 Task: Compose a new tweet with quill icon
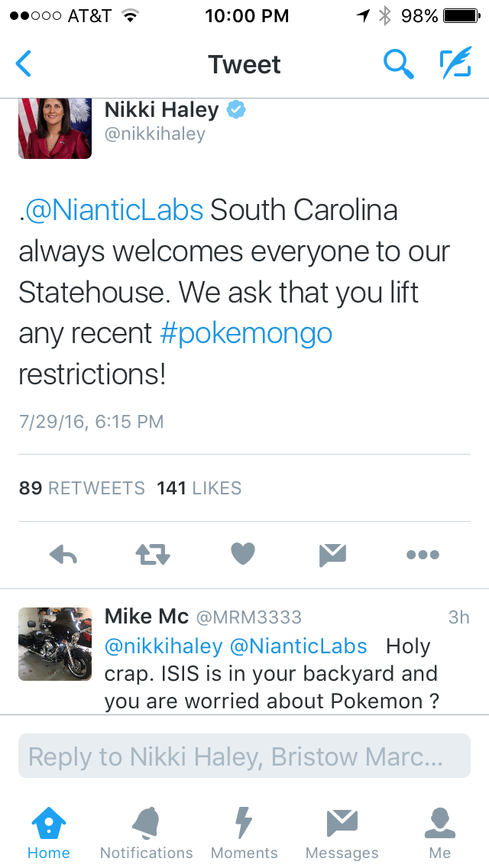[455, 64]
